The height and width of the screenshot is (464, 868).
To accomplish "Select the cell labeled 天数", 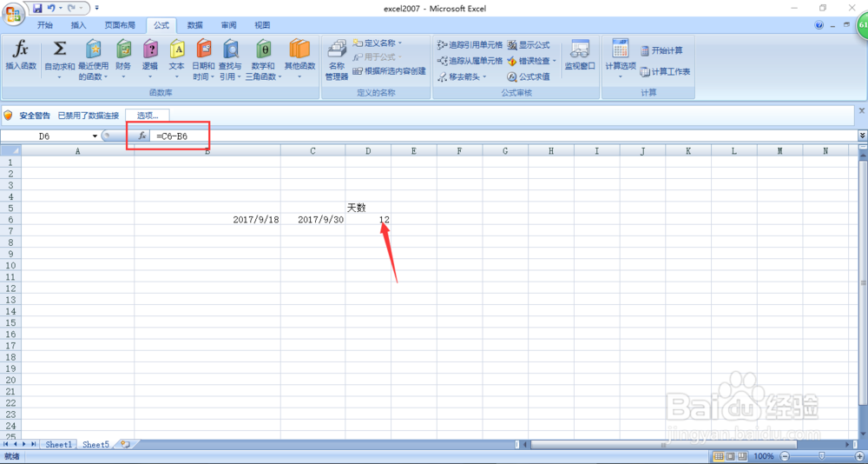I will [x=368, y=208].
